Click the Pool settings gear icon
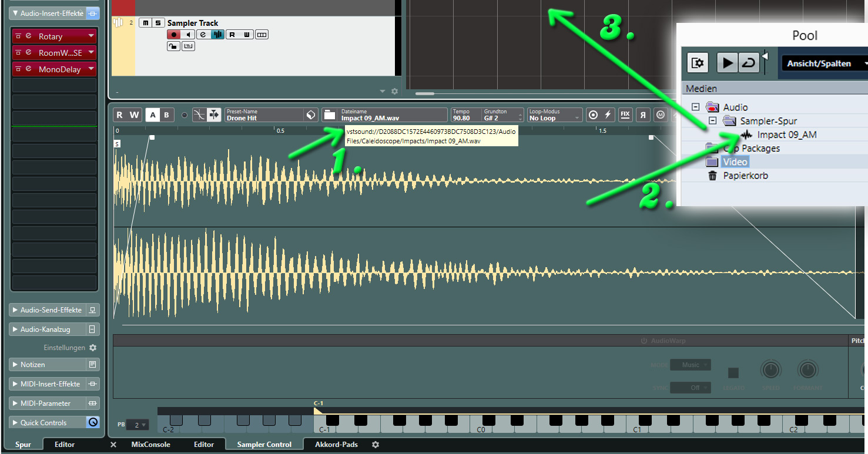This screenshot has width=868, height=454. (698, 62)
